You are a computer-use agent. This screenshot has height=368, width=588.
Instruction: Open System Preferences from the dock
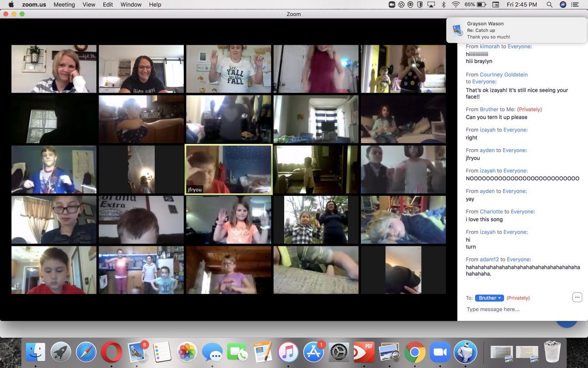click(339, 352)
